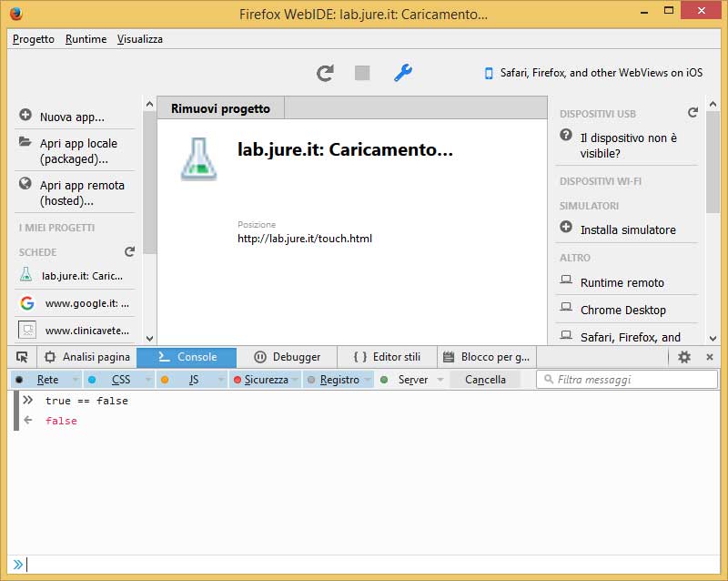Click Installa simulatore link
The height and width of the screenshot is (581, 728).
tap(628, 229)
